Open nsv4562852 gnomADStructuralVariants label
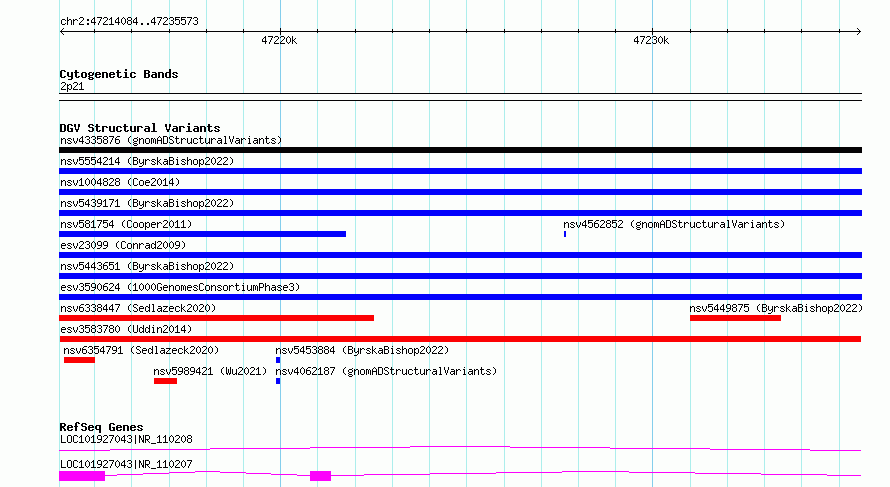Image resolution: width=890 pixels, height=487 pixels. [x=674, y=224]
